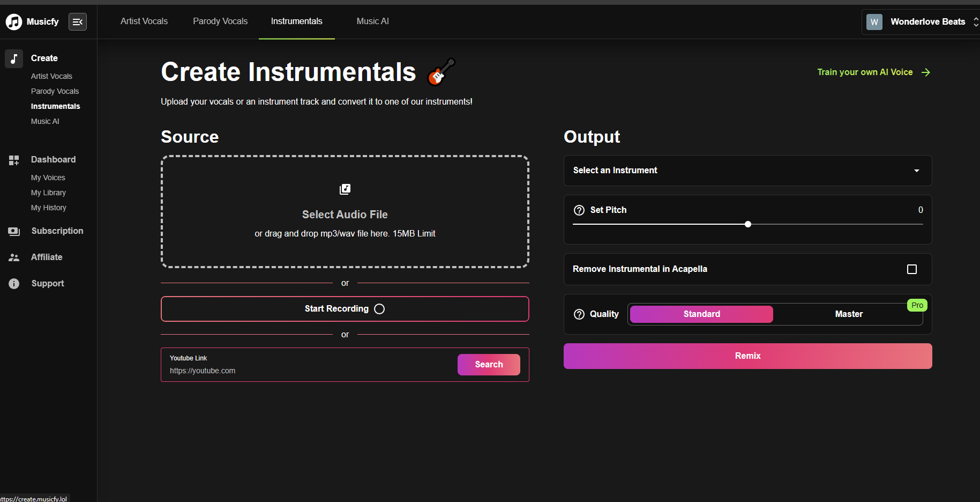
Task: Select Master quality option
Action: point(849,314)
